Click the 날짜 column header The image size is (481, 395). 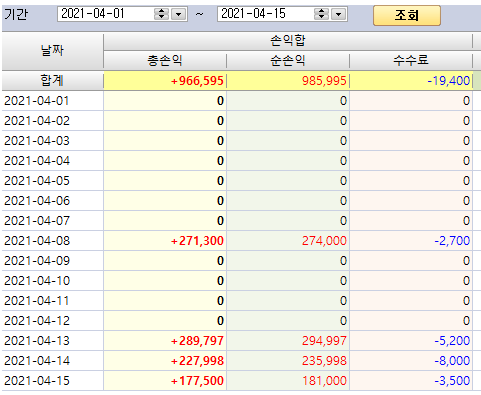(x=52, y=51)
